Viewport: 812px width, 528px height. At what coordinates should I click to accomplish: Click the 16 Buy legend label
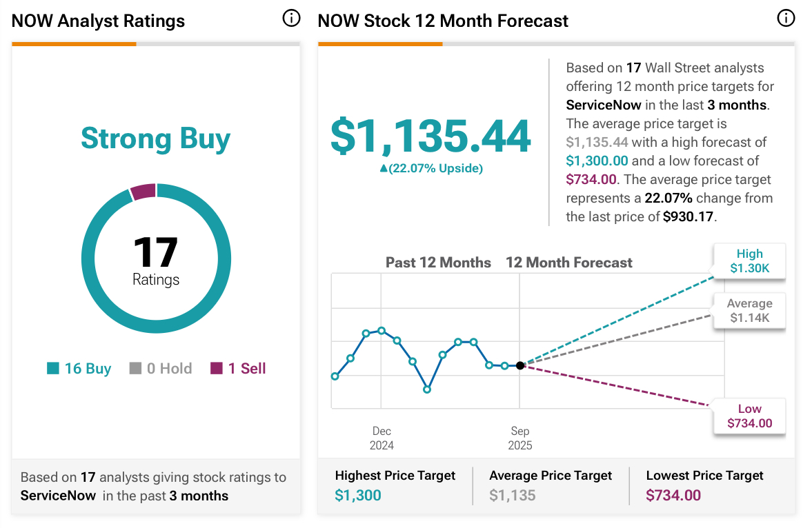pos(88,369)
